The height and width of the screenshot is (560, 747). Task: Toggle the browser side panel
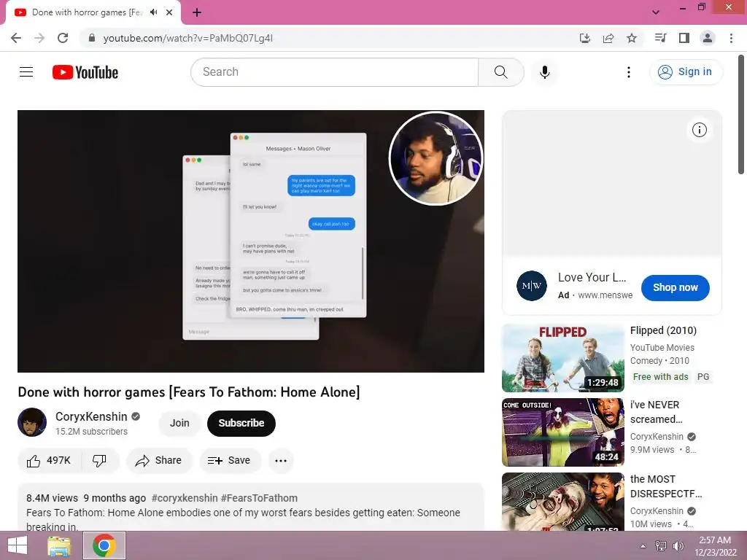coord(684,38)
